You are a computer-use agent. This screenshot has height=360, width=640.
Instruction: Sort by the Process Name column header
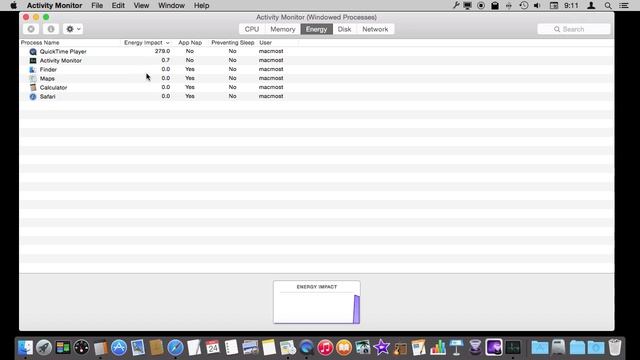[x=40, y=42]
